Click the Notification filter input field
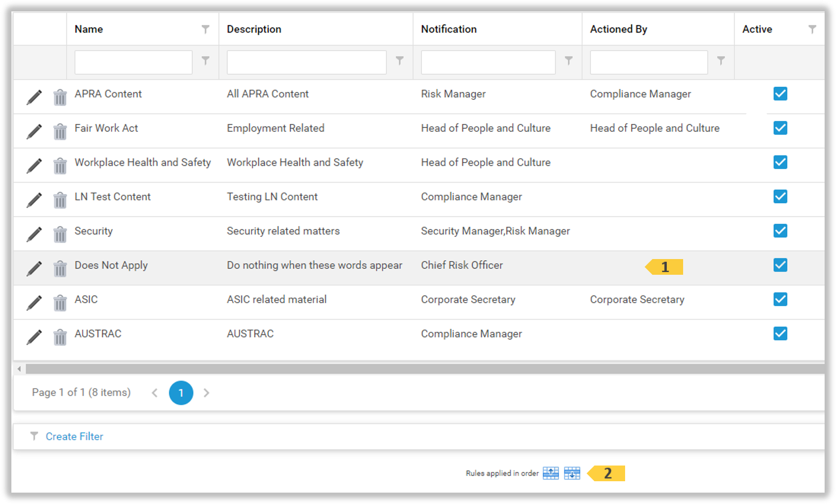Viewport: 836px width, 504px height. pyautogui.click(x=488, y=62)
